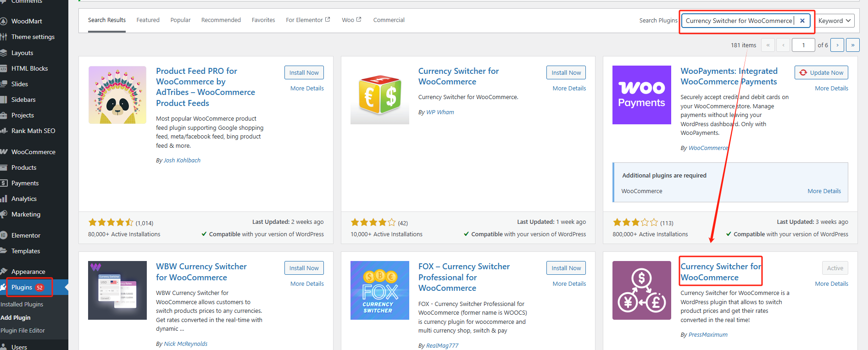Image resolution: width=868 pixels, height=350 pixels.
Task: Open More Details for required WooCommerce plugin
Action: click(824, 191)
